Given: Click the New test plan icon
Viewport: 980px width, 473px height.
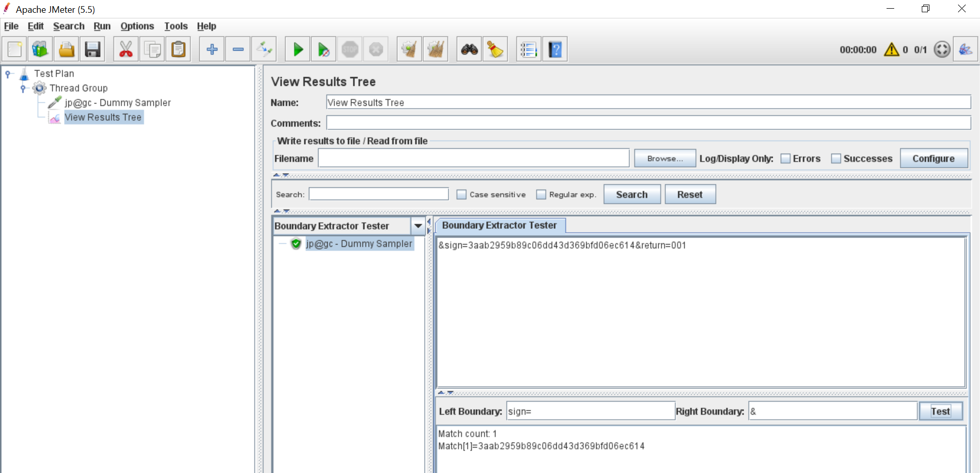Looking at the screenshot, I should pos(15,50).
